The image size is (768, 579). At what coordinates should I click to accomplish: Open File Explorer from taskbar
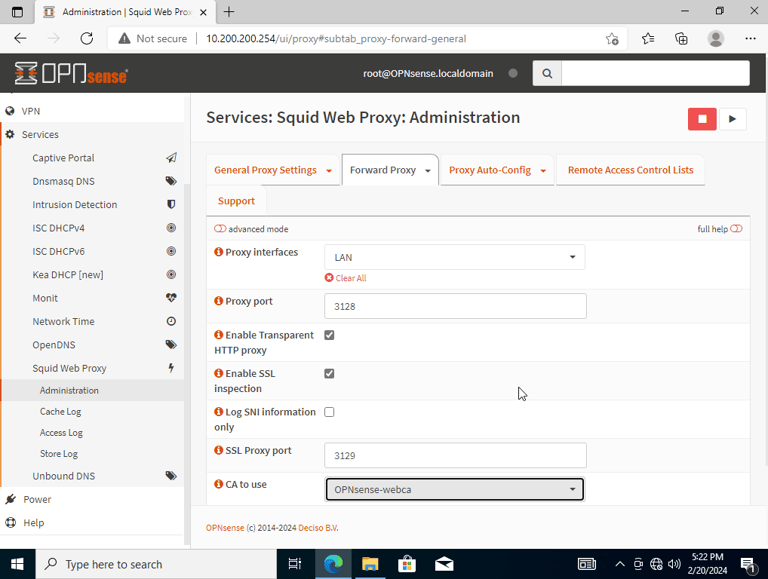pyautogui.click(x=370, y=564)
